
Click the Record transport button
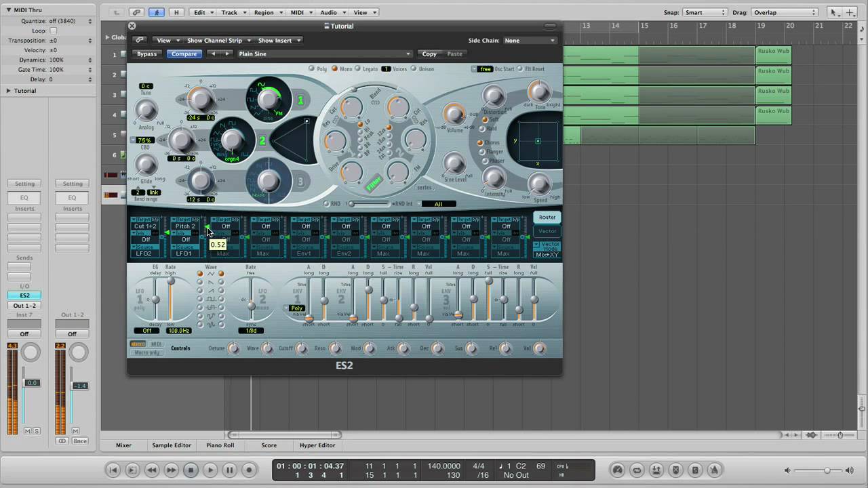250,470
